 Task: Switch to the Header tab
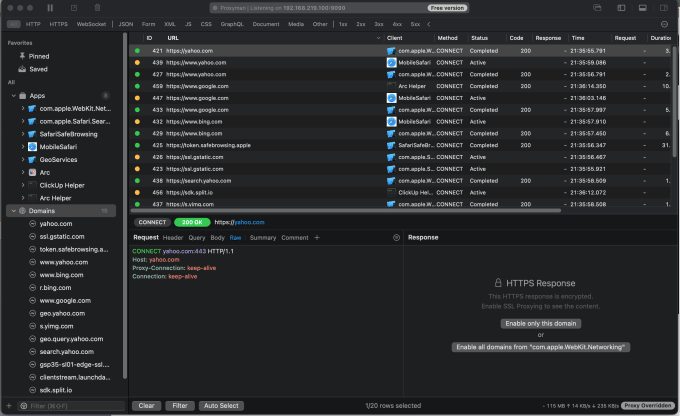tap(173, 238)
